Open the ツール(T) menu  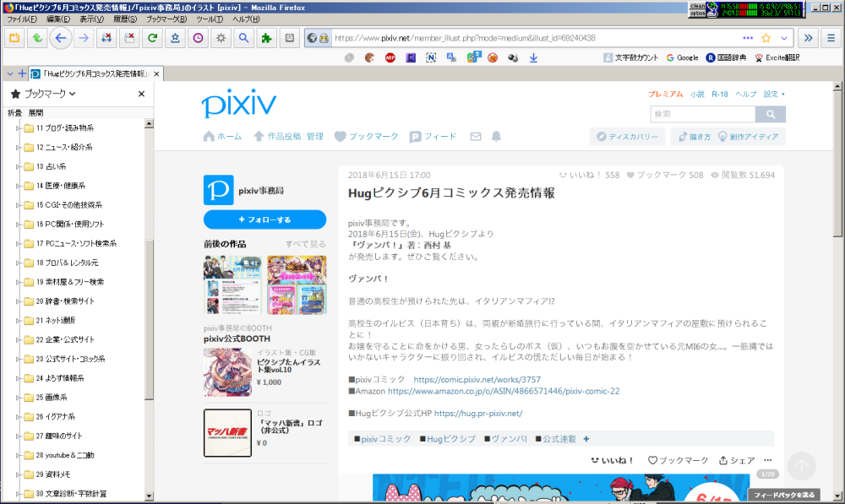coord(210,19)
